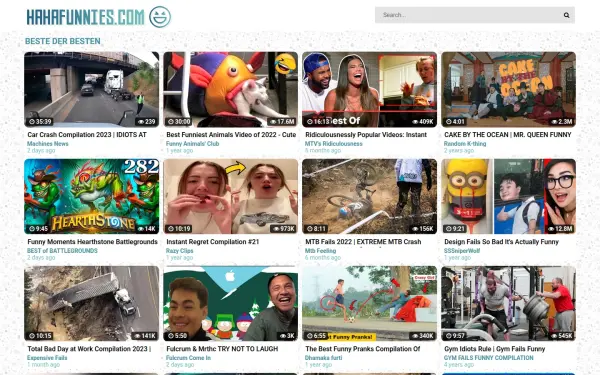This screenshot has width=600, height=375.
Task: Click the 545K views badge
Action: [x=562, y=336]
